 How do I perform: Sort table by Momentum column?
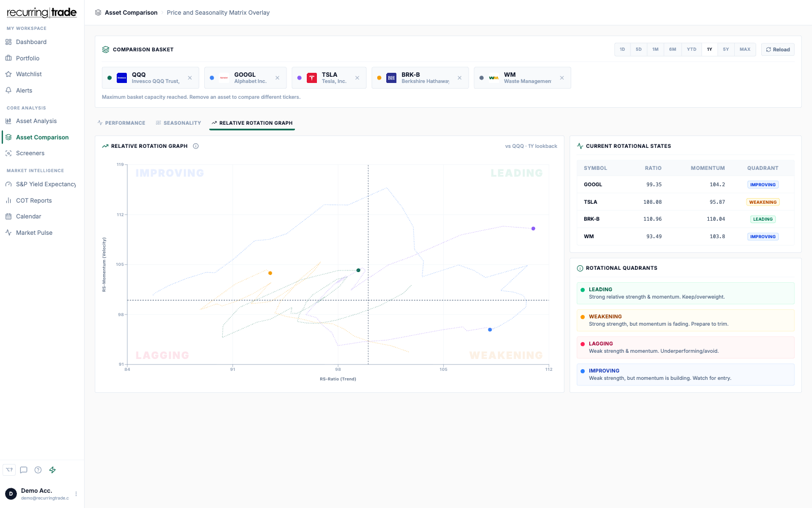(x=708, y=168)
